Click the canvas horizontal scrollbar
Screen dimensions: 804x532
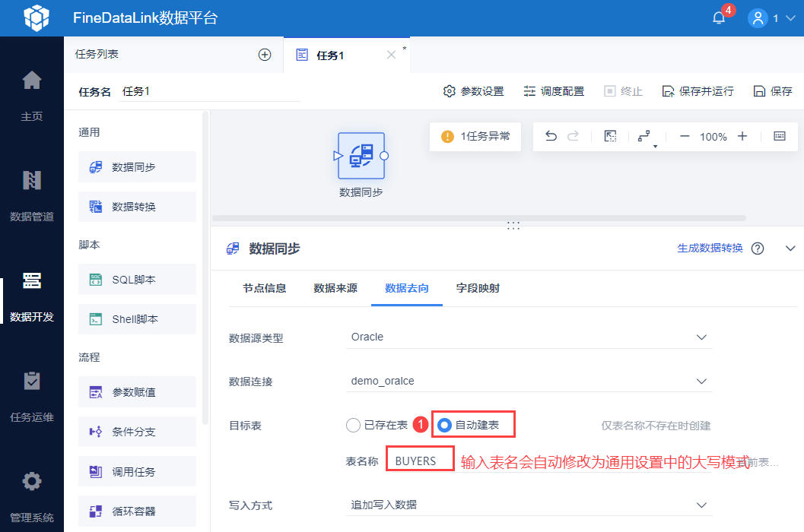(479, 218)
